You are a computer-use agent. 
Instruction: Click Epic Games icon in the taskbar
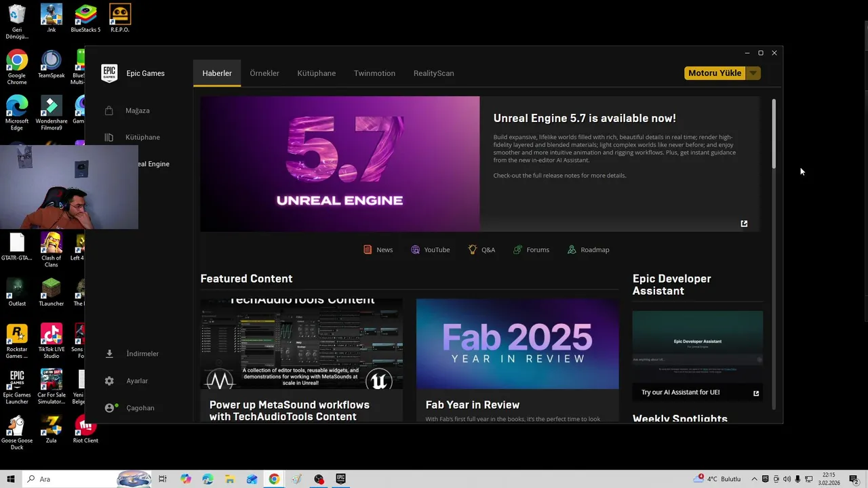pyautogui.click(x=340, y=479)
